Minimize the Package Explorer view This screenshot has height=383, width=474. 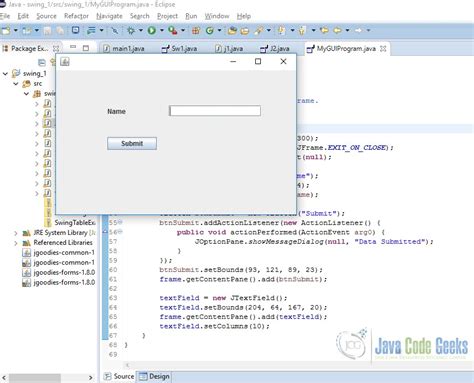click(x=73, y=47)
